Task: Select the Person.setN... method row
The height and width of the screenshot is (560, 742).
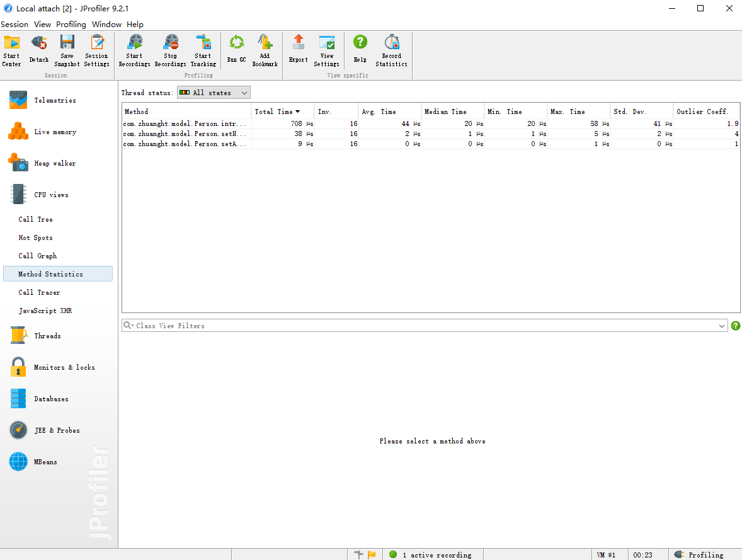Action: (x=431, y=134)
